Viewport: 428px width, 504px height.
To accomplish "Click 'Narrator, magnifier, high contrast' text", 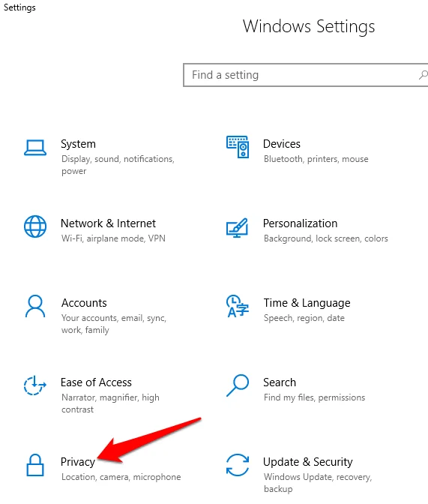I will tap(110, 403).
